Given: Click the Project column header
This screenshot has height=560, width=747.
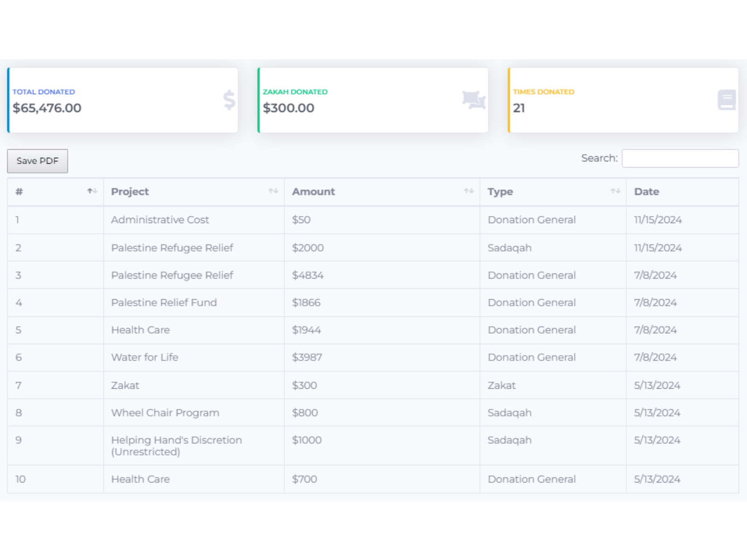Looking at the screenshot, I should [x=194, y=192].
